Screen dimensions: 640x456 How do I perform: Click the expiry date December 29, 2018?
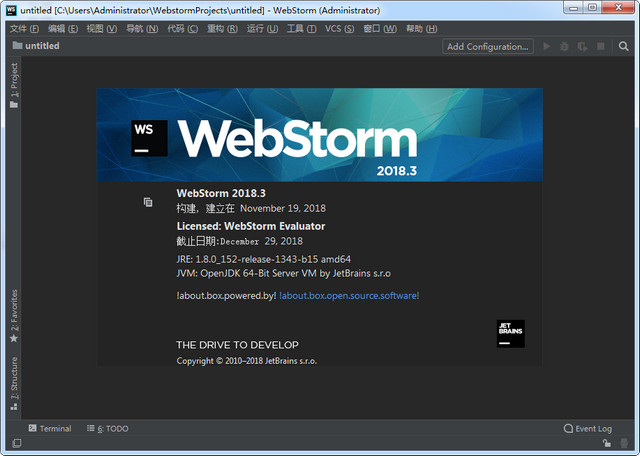[261, 241]
